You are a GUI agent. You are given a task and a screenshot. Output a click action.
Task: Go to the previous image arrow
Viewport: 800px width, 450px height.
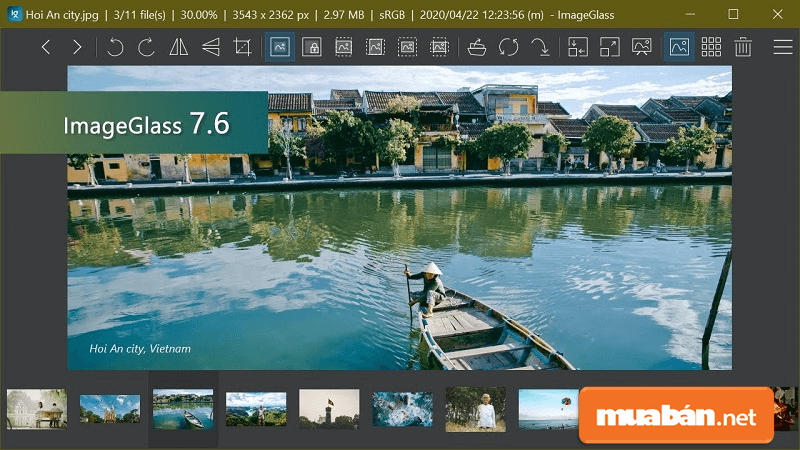[x=46, y=47]
